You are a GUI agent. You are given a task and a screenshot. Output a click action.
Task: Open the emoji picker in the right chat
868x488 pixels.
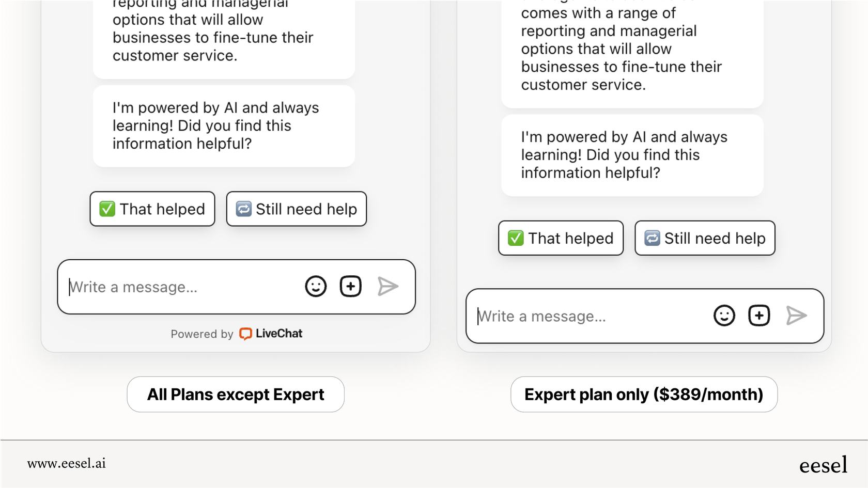click(724, 315)
